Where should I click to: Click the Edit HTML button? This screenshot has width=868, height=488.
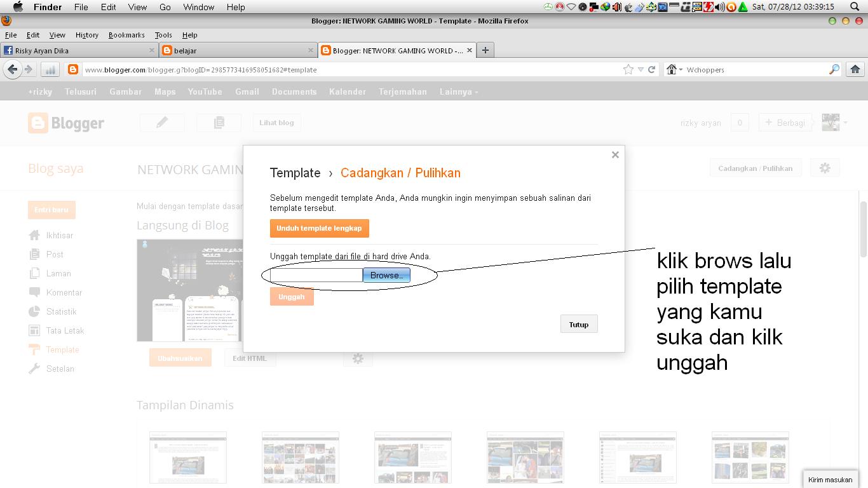249,358
